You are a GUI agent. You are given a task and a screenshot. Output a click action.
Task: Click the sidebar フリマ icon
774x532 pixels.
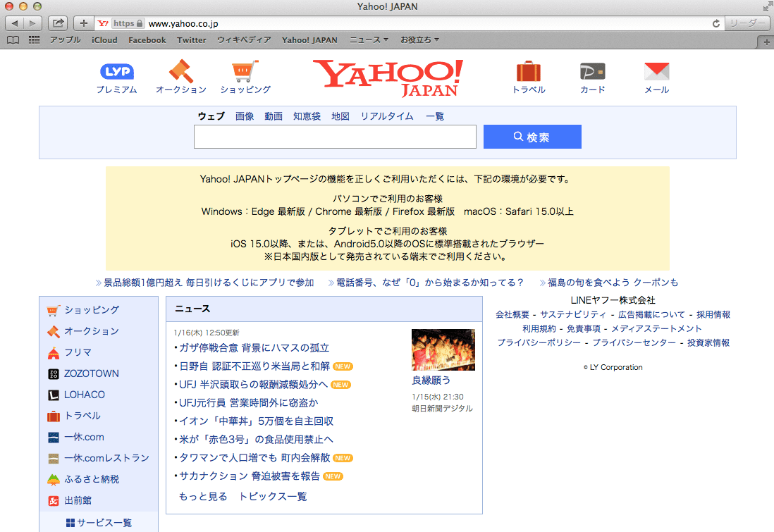(x=54, y=352)
